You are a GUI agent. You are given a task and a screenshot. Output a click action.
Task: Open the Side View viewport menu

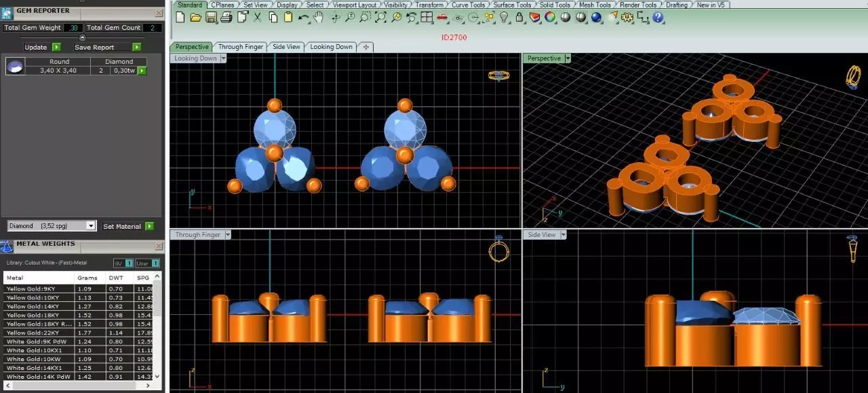(x=563, y=235)
